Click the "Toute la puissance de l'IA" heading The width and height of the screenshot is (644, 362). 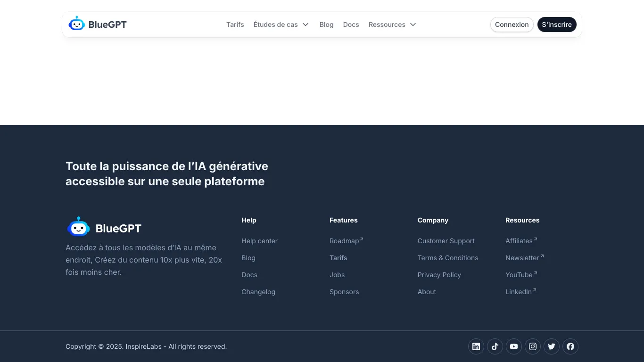pyautogui.click(x=167, y=173)
